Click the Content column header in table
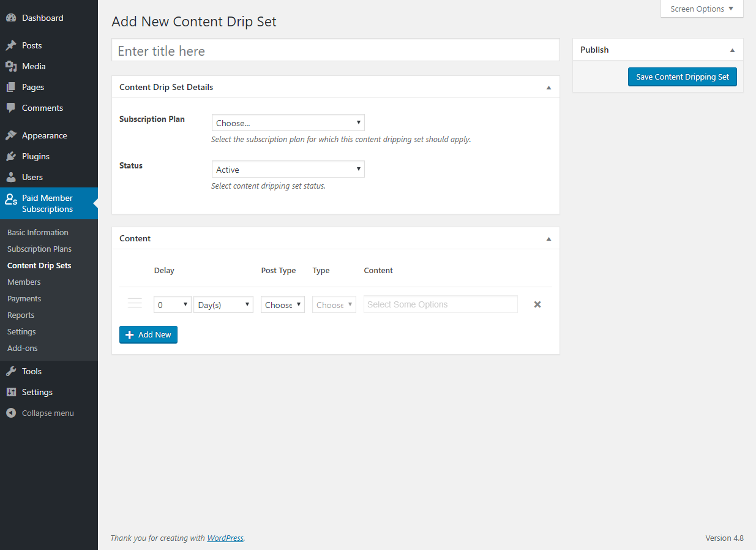 (378, 270)
